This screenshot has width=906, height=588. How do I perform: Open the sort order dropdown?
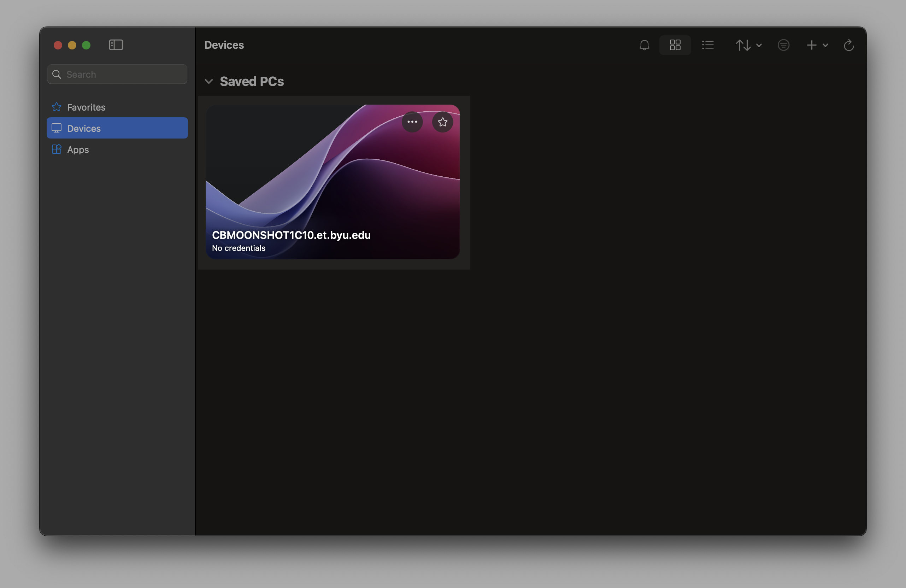(x=748, y=45)
